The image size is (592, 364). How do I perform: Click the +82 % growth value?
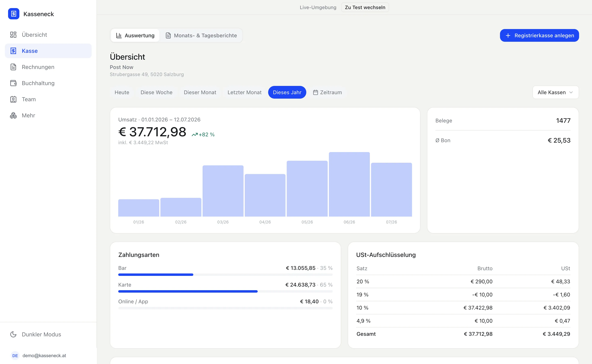[206, 135]
